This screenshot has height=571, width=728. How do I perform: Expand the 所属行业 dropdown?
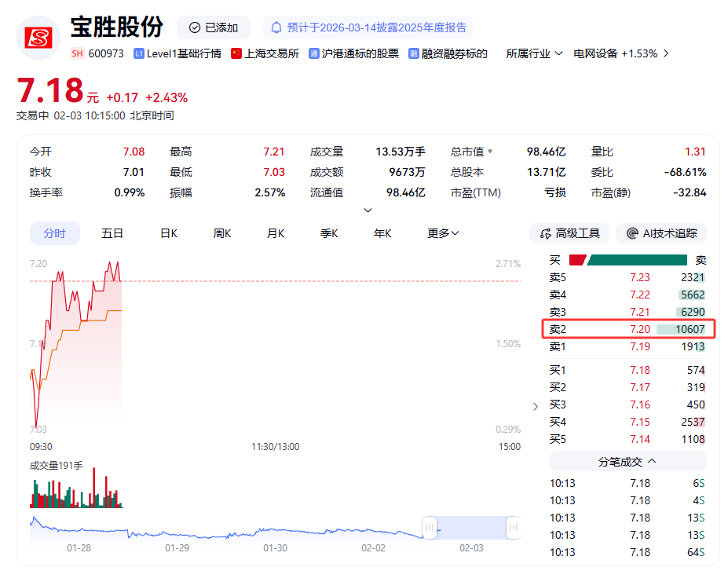(534, 54)
